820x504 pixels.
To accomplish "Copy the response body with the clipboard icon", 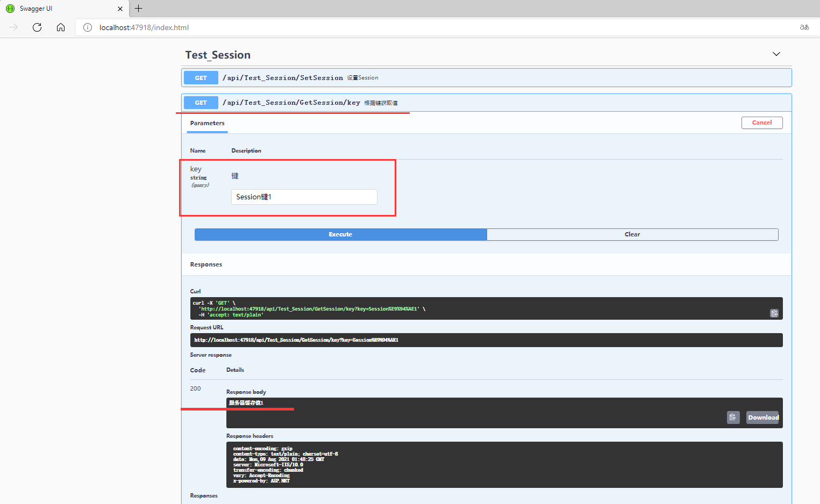I will coord(733,417).
